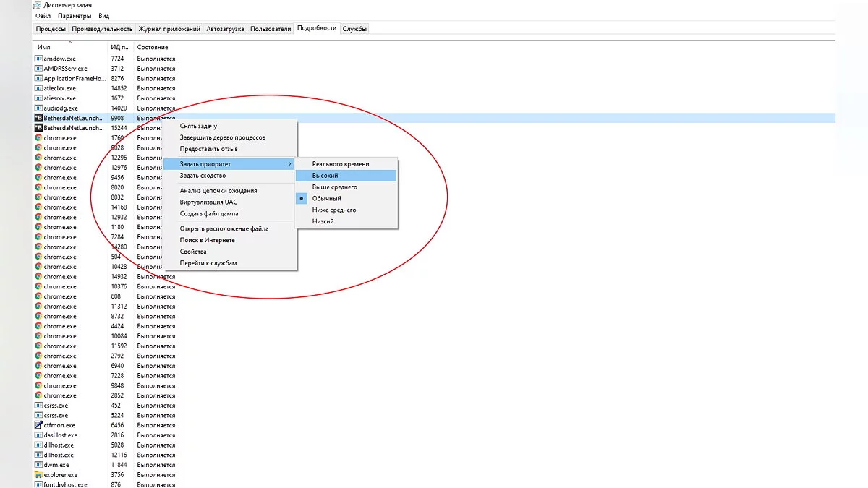Click the Chrome icon for PID 2852
This screenshot has height=488, width=868.
pos(38,395)
